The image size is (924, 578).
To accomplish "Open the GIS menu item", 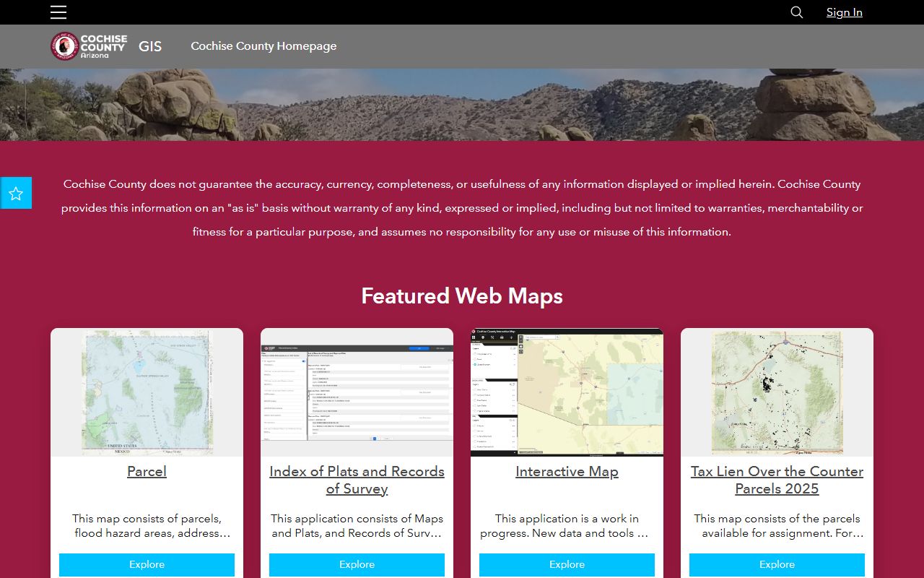I will point(150,46).
